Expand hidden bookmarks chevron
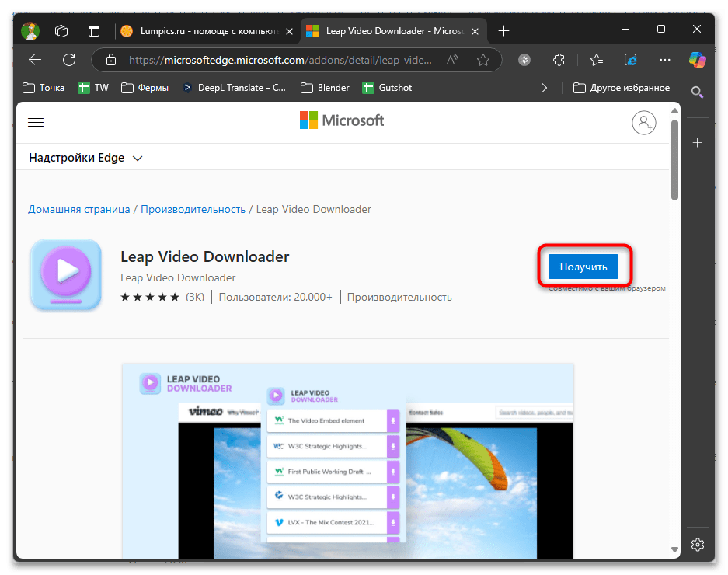 544,88
